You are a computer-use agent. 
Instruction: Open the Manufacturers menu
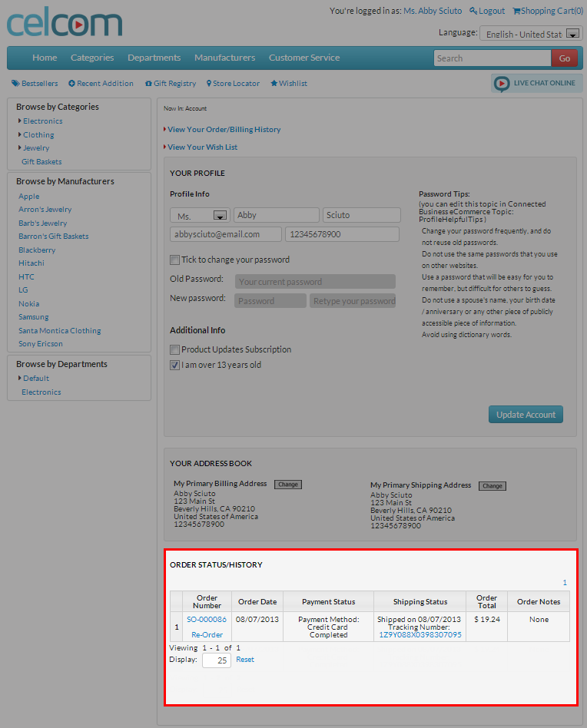[224, 58]
